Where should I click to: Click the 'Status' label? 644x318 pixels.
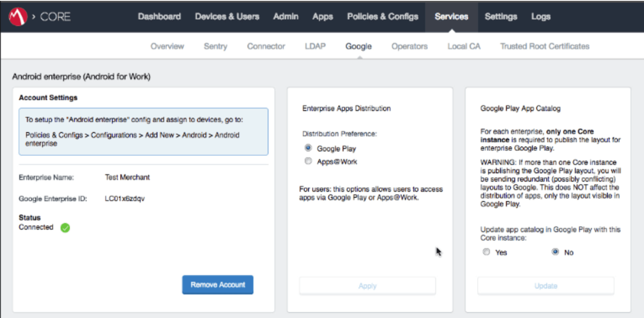point(30,217)
